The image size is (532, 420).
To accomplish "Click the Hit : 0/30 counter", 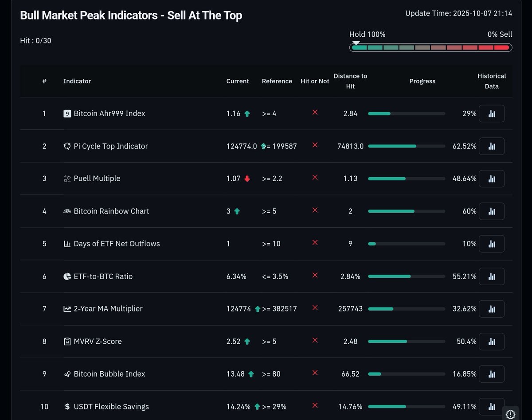I will tap(35, 41).
